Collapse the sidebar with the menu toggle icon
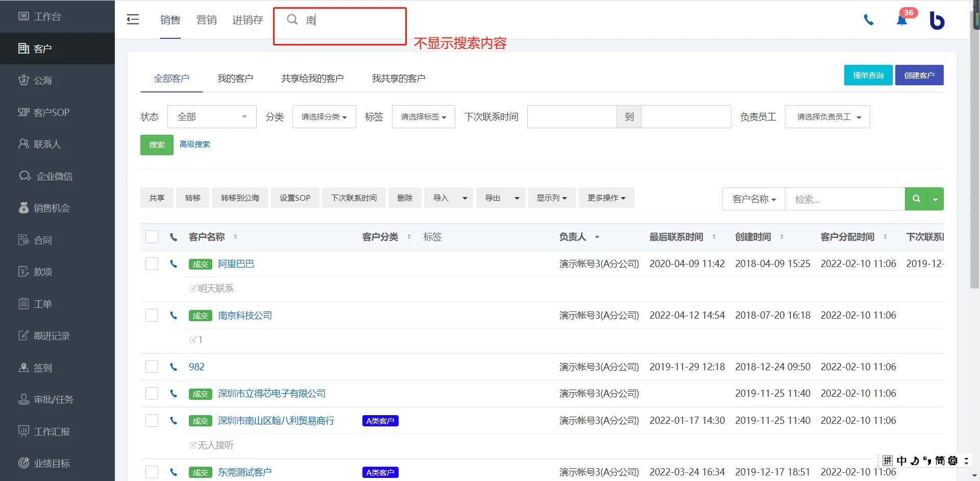 point(133,19)
